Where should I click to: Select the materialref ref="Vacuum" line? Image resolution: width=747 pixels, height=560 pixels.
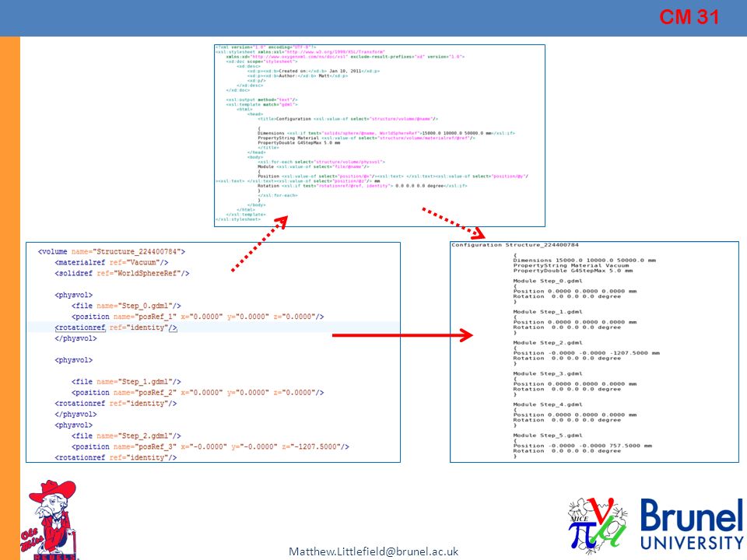111,262
